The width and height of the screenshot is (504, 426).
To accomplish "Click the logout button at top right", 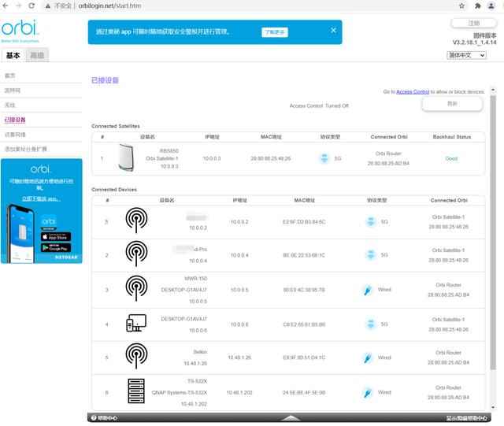I will click(473, 23).
